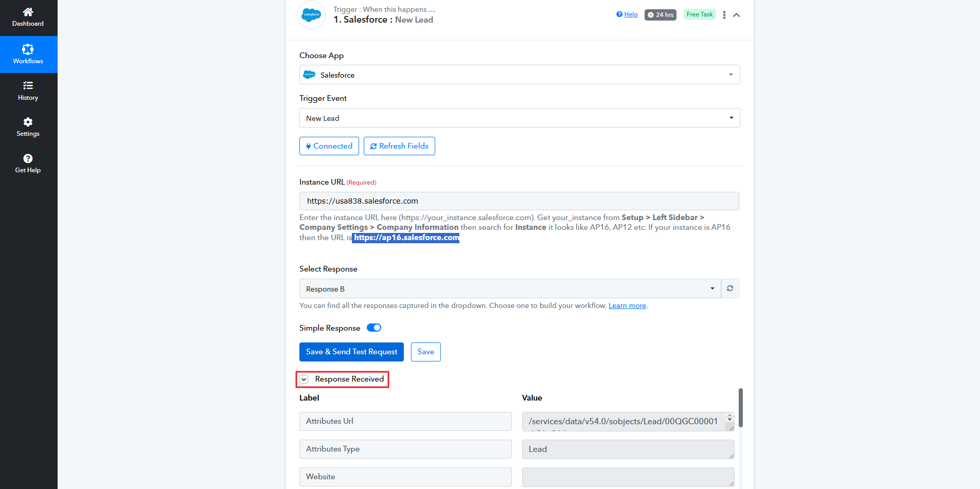Refresh the Select Response list icon
Image resolution: width=980 pixels, height=489 pixels.
click(730, 288)
